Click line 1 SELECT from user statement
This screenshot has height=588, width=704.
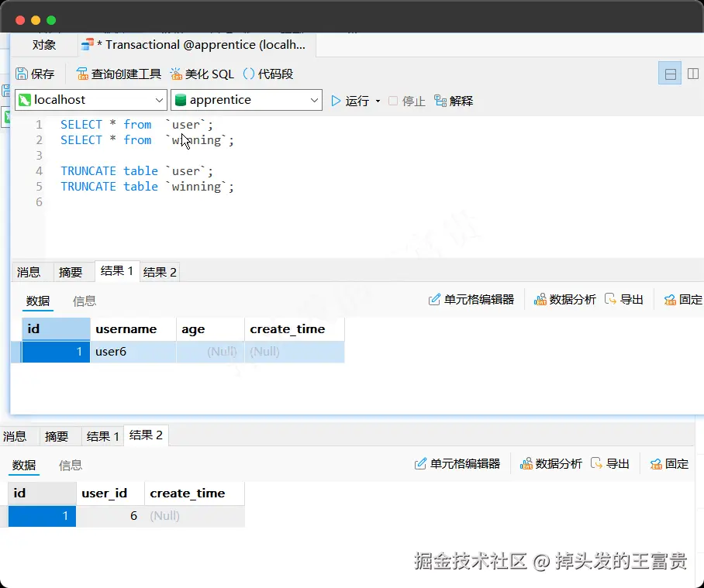click(x=136, y=124)
